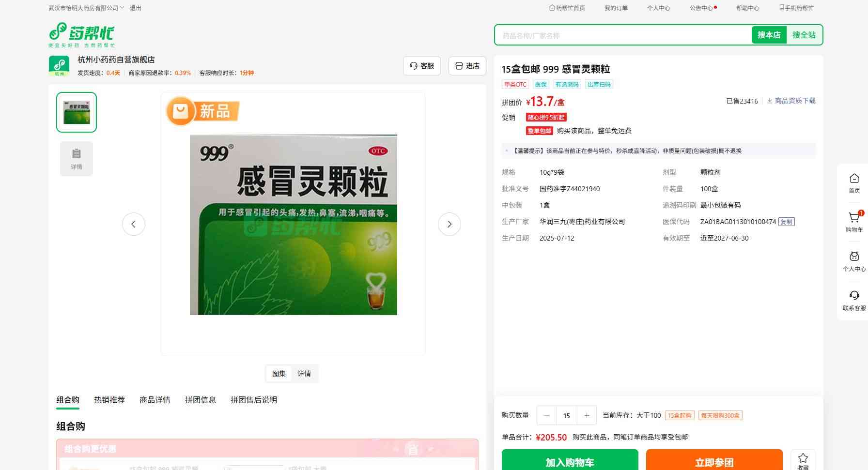
Task: Switch to the 图集 view toggle
Action: tap(279, 374)
